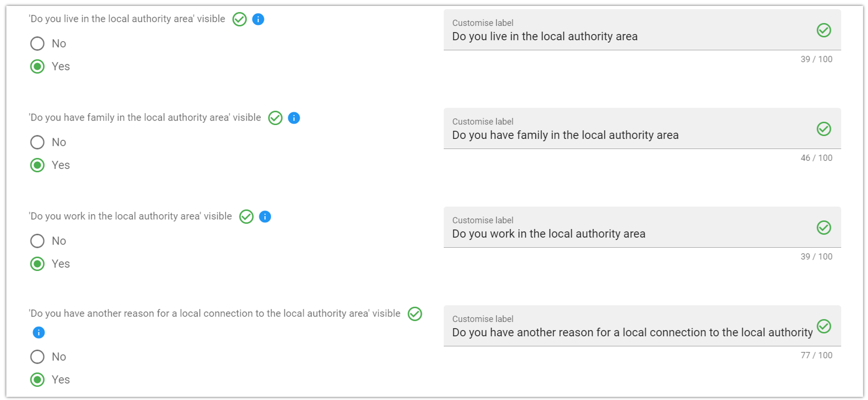Select No for 'Do you work in' visible

(x=37, y=241)
